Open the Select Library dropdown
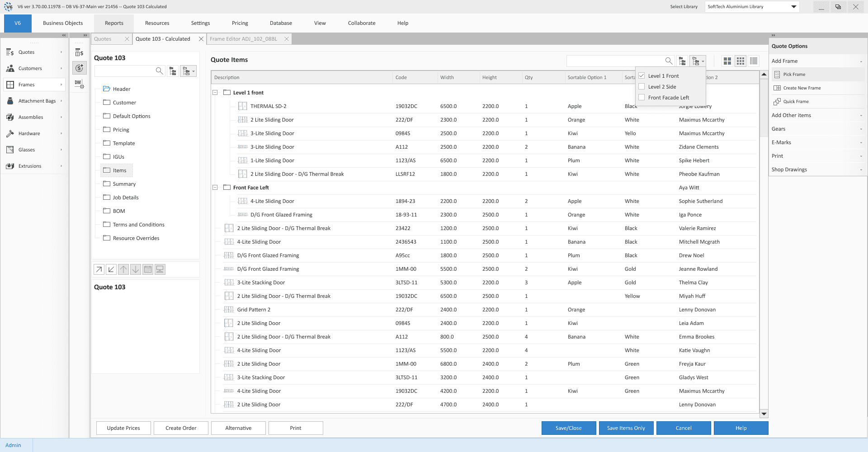The width and height of the screenshot is (868, 452). tap(752, 7)
